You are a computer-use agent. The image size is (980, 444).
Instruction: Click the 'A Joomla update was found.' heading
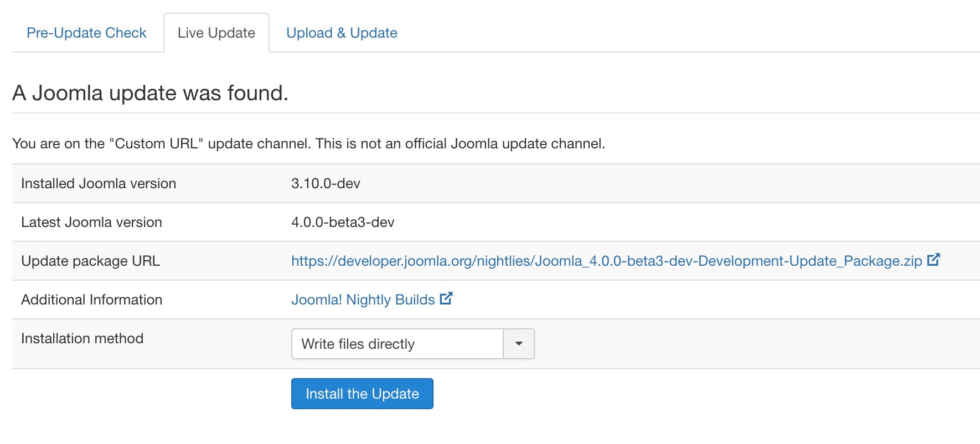(x=151, y=93)
